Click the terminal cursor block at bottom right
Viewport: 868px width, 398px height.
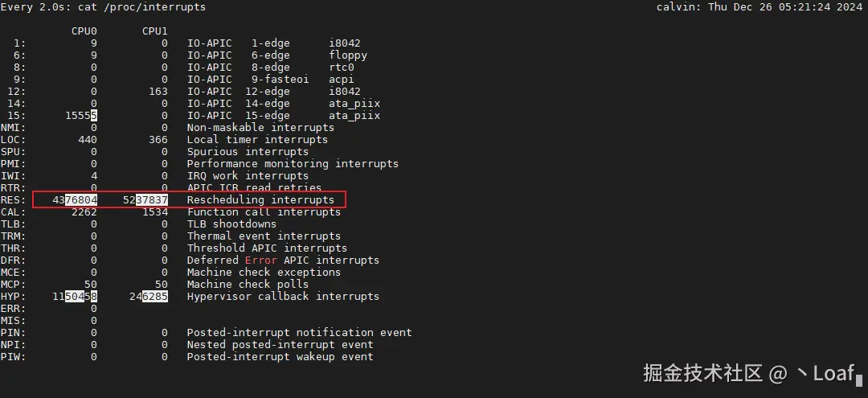858,375
